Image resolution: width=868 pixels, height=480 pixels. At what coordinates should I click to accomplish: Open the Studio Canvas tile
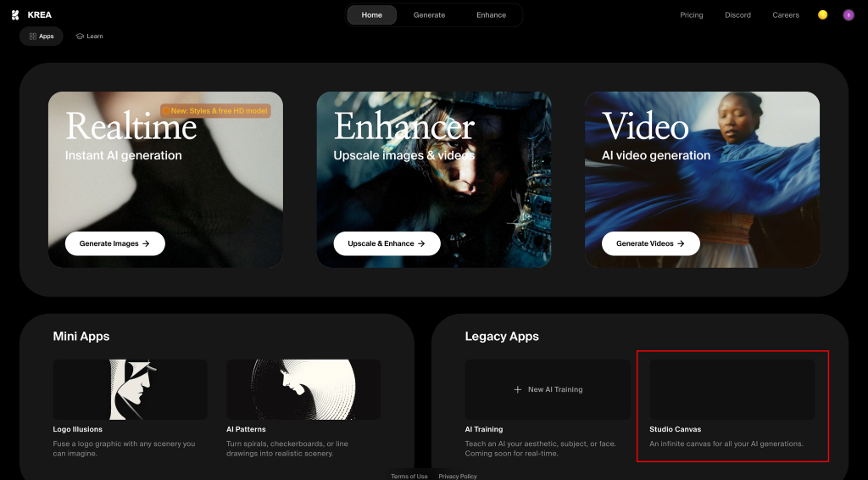732,389
